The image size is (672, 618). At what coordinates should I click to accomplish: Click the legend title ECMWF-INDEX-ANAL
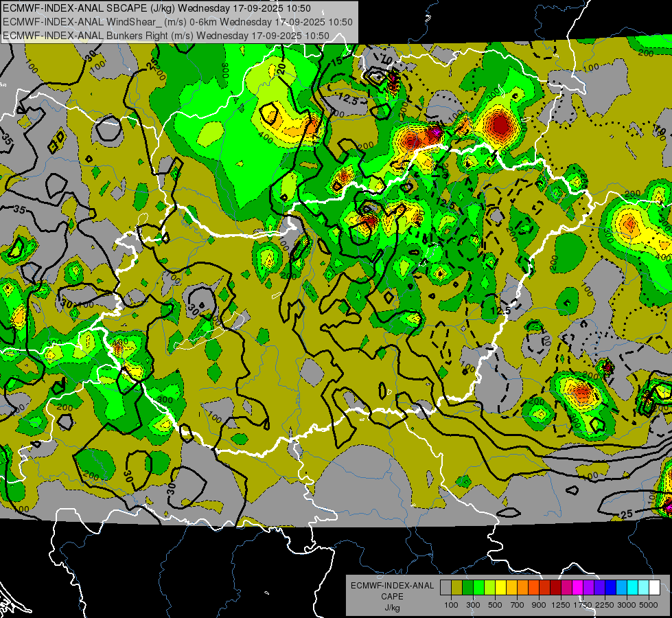(x=392, y=586)
